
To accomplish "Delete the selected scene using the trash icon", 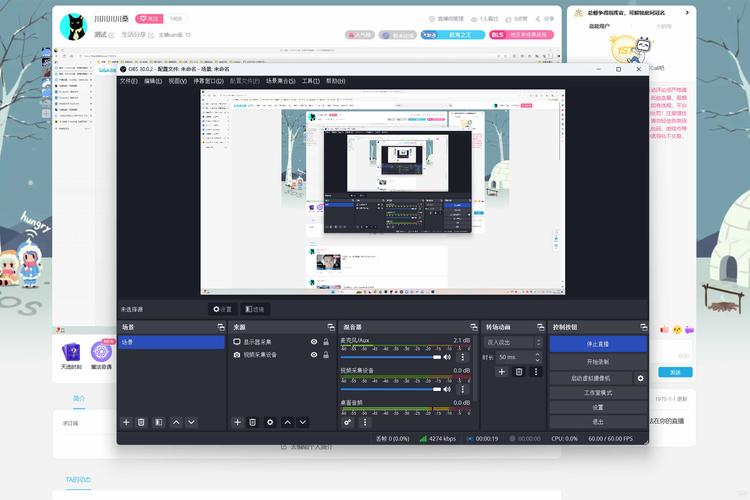I will click(x=141, y=422).
